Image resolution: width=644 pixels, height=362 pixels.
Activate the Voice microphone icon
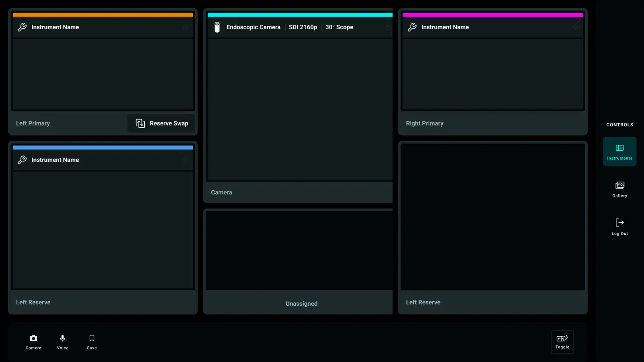click(62, 338)
